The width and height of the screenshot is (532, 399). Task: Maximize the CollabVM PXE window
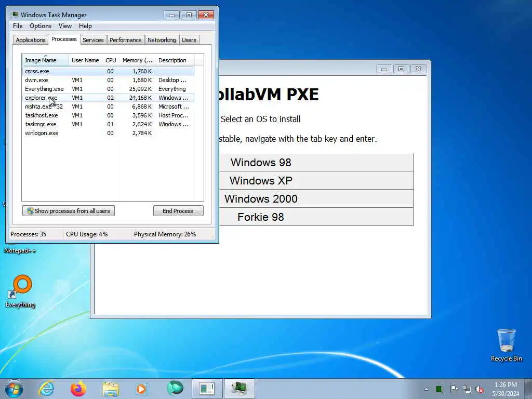pos(401,69)
